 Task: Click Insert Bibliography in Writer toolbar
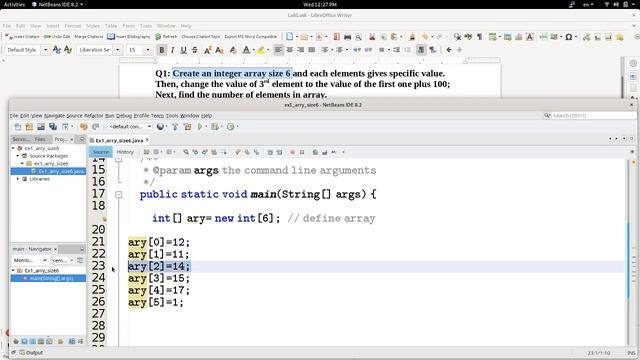129,37
